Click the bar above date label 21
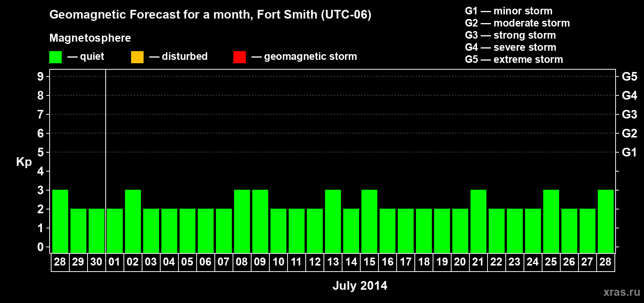 [478, 221]
